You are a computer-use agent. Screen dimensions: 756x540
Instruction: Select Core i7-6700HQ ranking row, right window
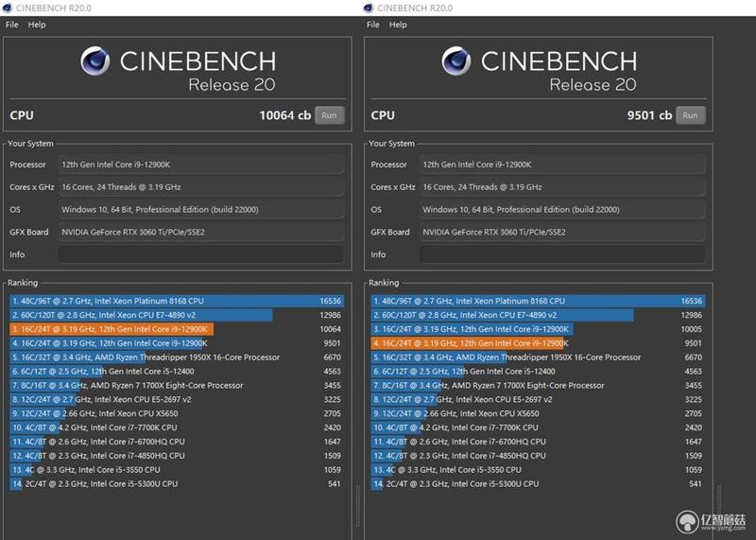(538, 442)
